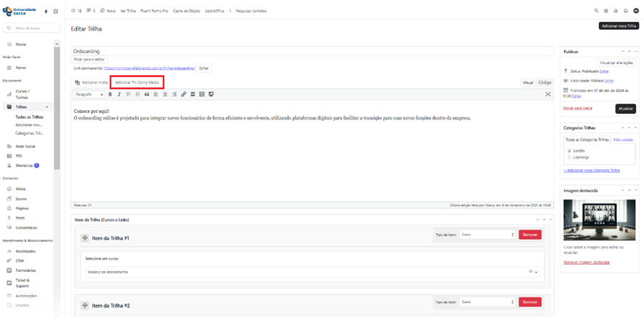Open Tipo de Item dropdown for item #1
644x317 pixels.
(x=487, y=235)
